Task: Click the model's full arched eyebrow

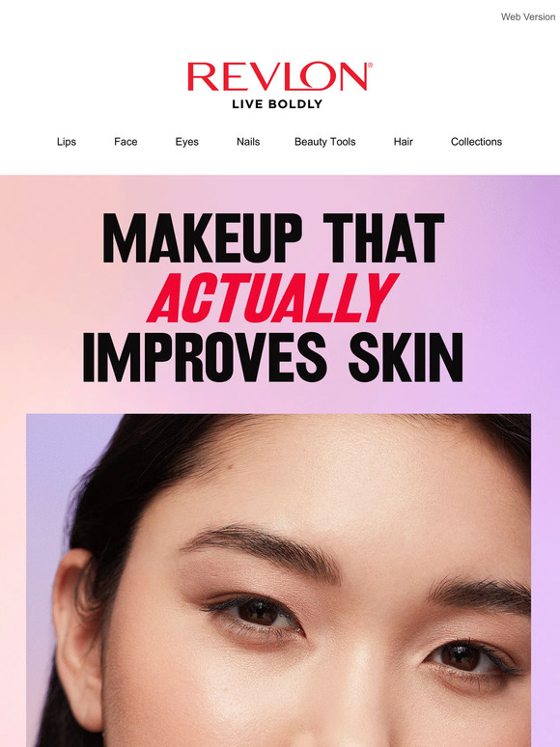Action: 262,550
